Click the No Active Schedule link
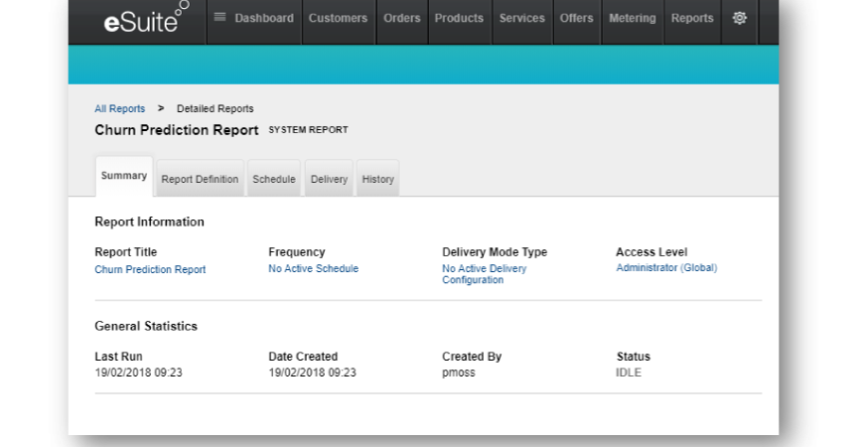This screenshot has width=868, height=447. (x=313, y=269)
